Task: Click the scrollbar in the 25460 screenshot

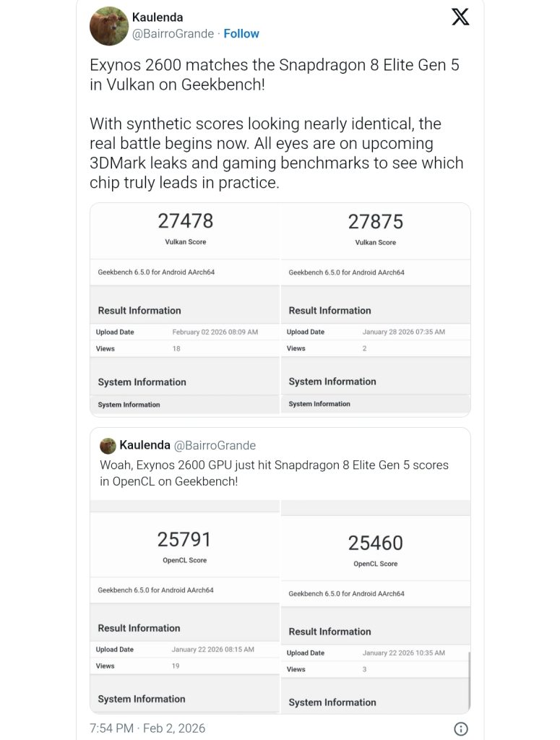Action: coord(469,679)
